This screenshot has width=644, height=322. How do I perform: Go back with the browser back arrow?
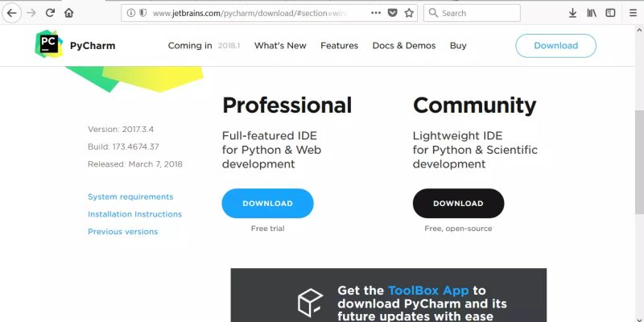[x=12, y=13]
